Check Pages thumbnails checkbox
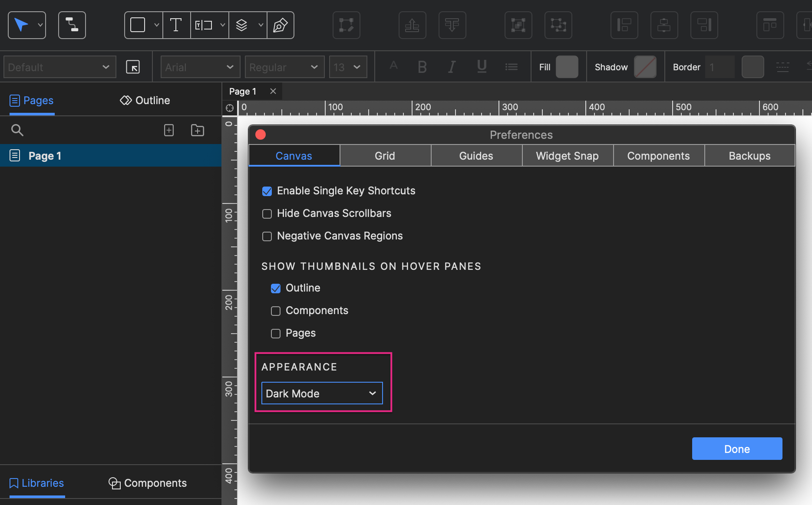This screenshot has height=505, width=812. click(276, 334)
